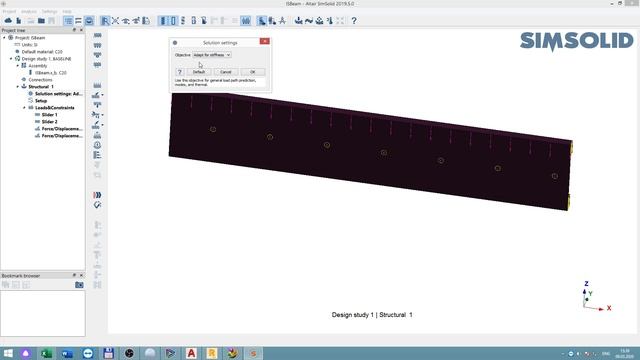
Task: Click Cancel in the Solution settings dialog
Action: [x=226, y=72]
